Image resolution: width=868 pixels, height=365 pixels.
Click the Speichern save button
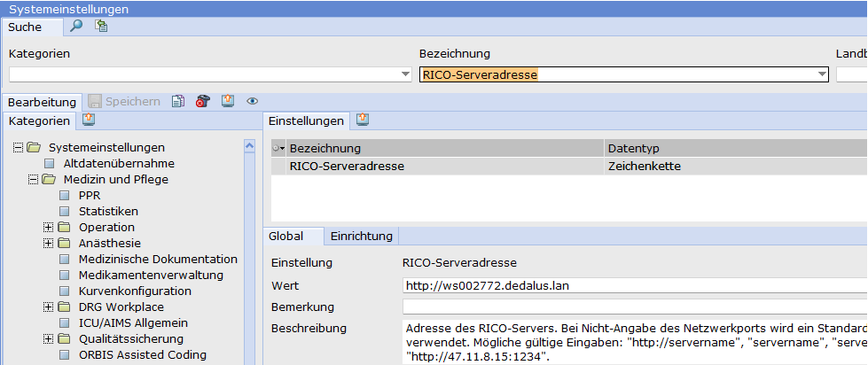point(124,102)
